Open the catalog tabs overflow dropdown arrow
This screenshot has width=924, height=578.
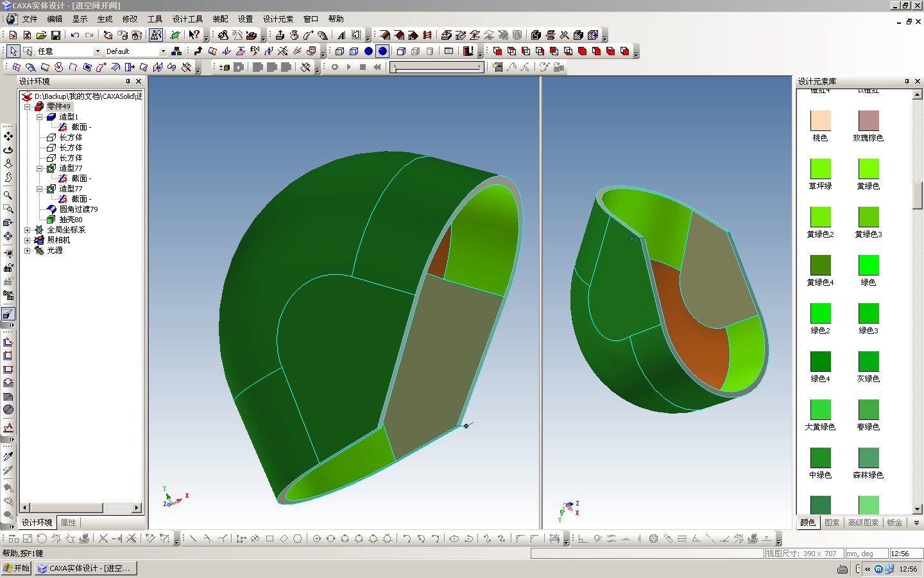click(916, 523)
